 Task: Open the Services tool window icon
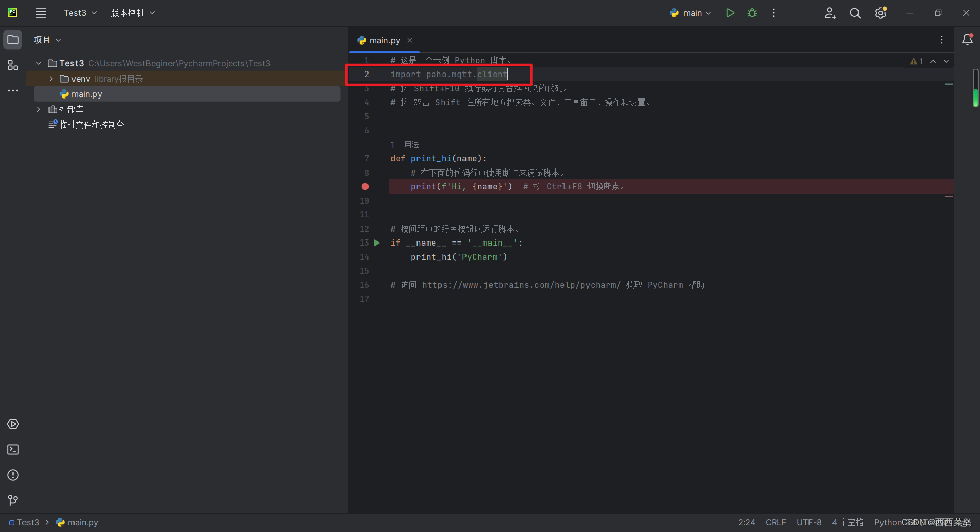(13, 424)
